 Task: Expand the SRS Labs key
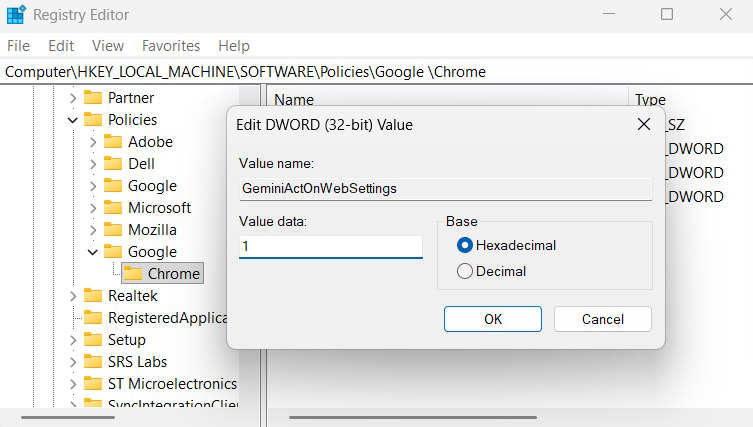tap(73, 362)
